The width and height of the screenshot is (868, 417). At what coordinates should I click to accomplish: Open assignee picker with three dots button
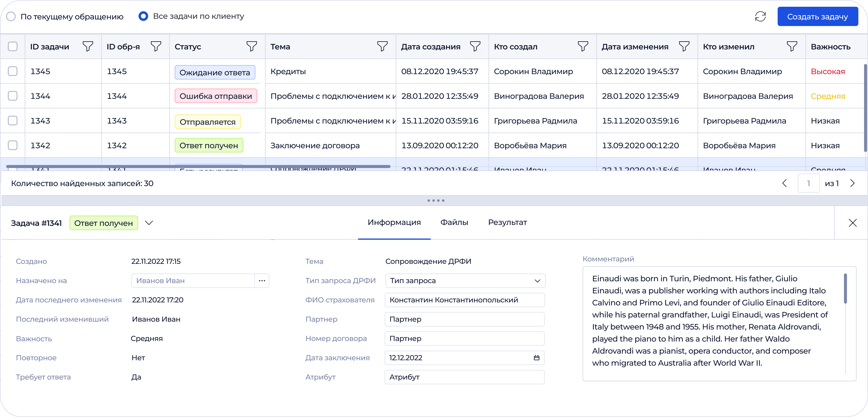(262, 281)
